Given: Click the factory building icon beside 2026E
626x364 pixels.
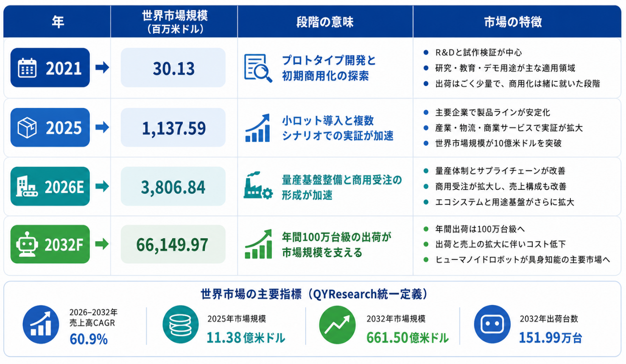Looking at the screenshot, I should (26, 186).
